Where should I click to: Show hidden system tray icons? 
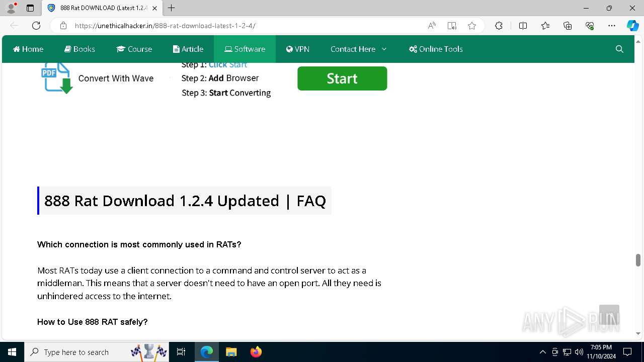point(542,352)
